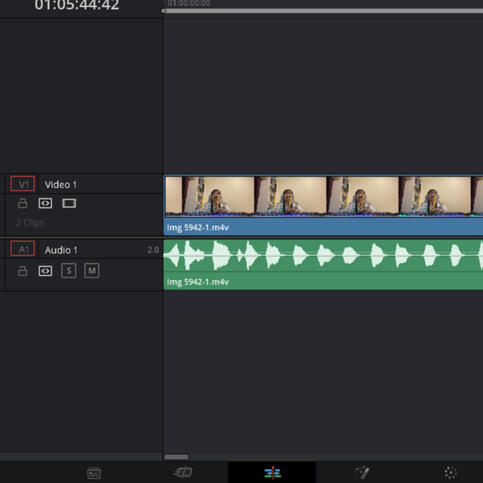Select the V1 destination control
The height and width of the screenshot is (483, 483).
(23, 184)
